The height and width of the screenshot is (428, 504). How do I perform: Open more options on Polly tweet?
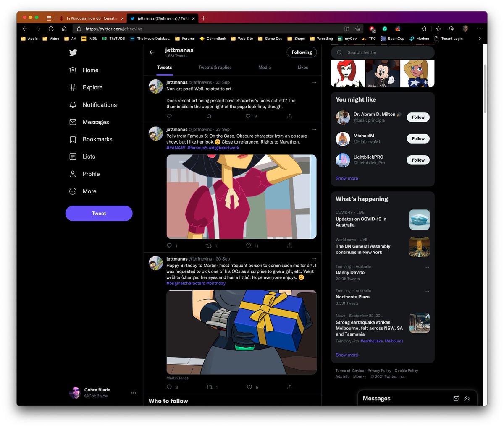click(x=314, y=129)
